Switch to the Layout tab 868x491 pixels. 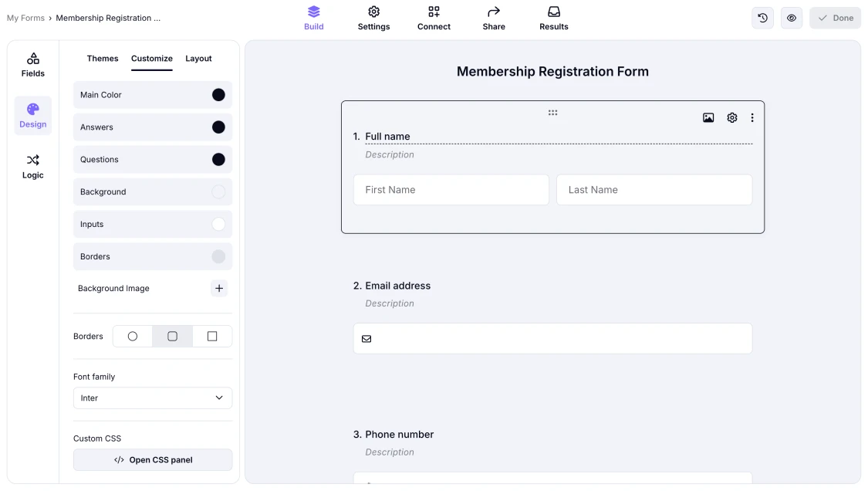(198, 59)
